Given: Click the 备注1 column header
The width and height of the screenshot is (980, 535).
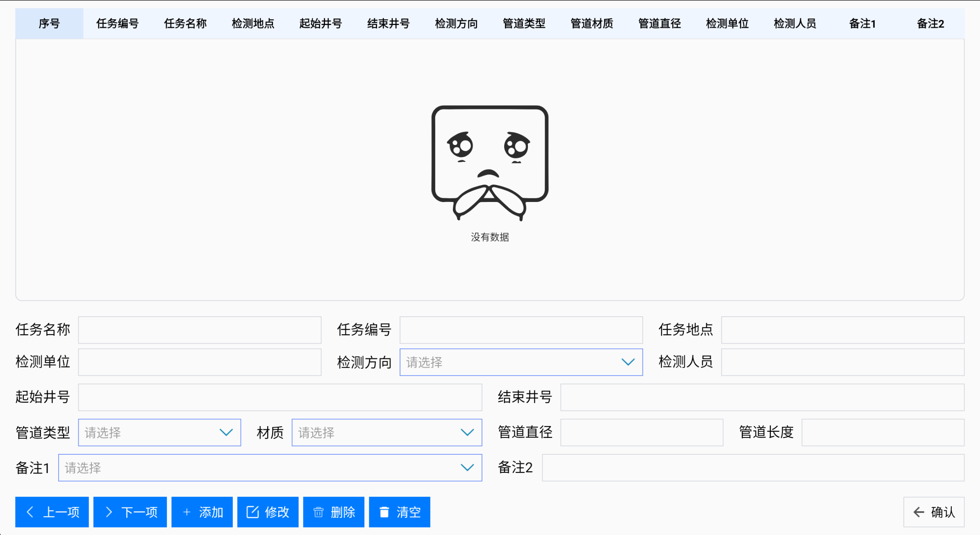Looking at the screenshot, I should [863, 23].
